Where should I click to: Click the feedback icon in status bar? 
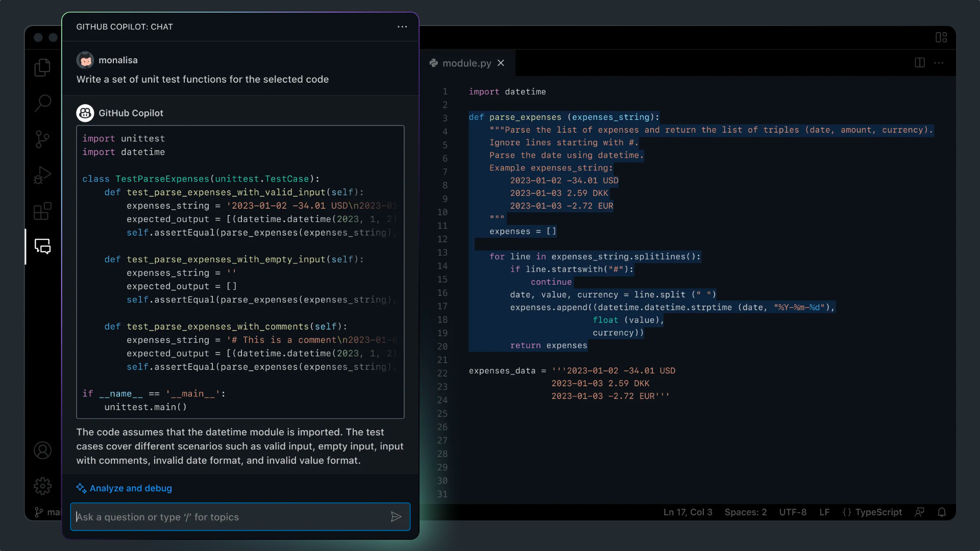click(919, 512)
